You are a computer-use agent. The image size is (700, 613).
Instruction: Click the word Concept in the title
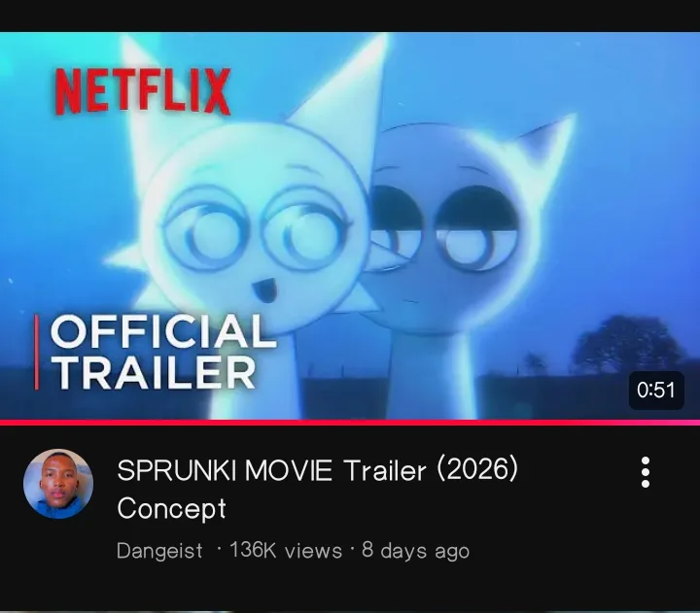pyautogui.click(x=171, y=509)
